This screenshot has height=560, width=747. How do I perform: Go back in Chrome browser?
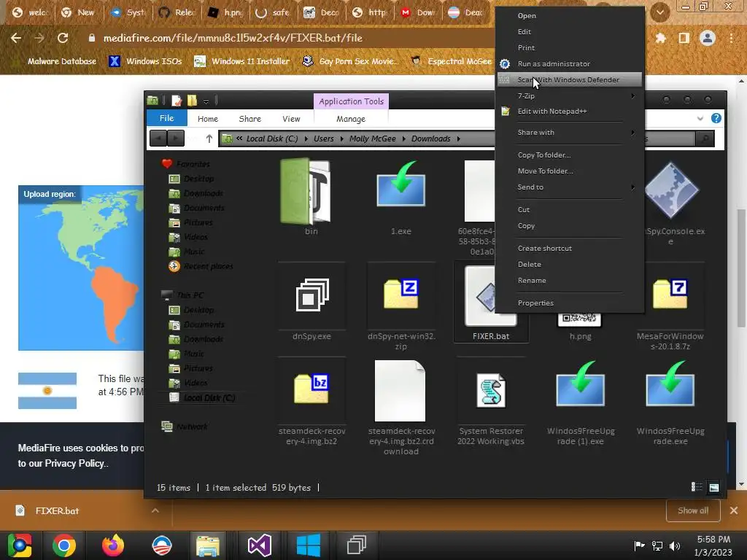pos(16,38)
